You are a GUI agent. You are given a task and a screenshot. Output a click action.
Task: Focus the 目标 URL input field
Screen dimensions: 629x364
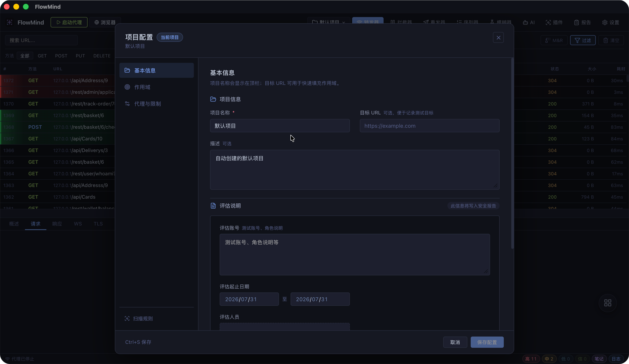(430, 126)
